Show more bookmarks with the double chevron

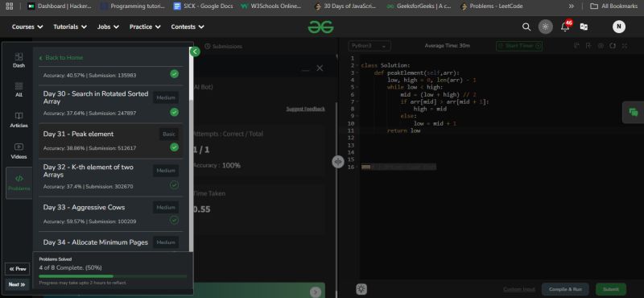click(572, 6)
